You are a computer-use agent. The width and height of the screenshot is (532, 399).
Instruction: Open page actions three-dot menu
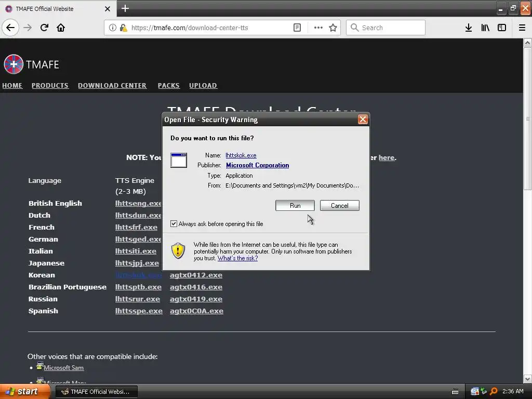[318, 28]
